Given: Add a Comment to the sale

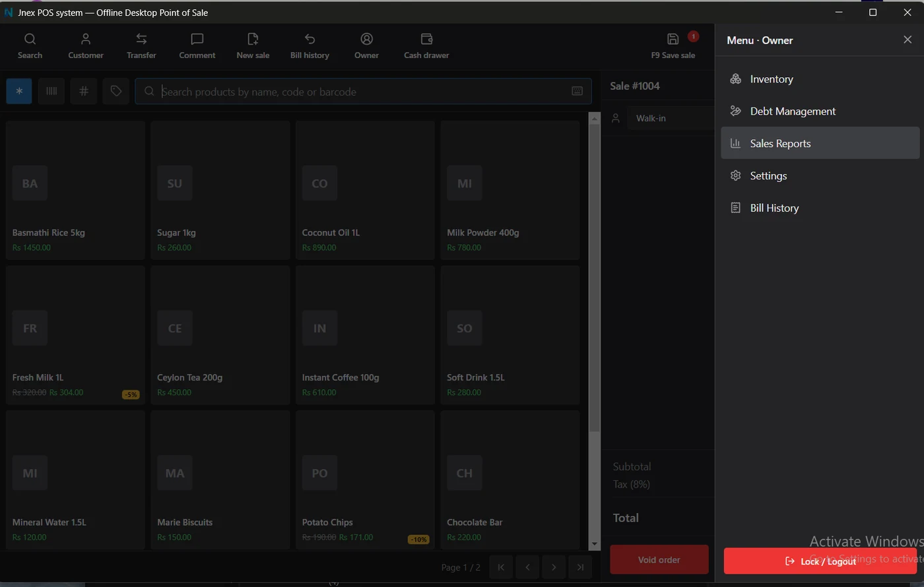Looking at the screenshot, I should point(197,46).
